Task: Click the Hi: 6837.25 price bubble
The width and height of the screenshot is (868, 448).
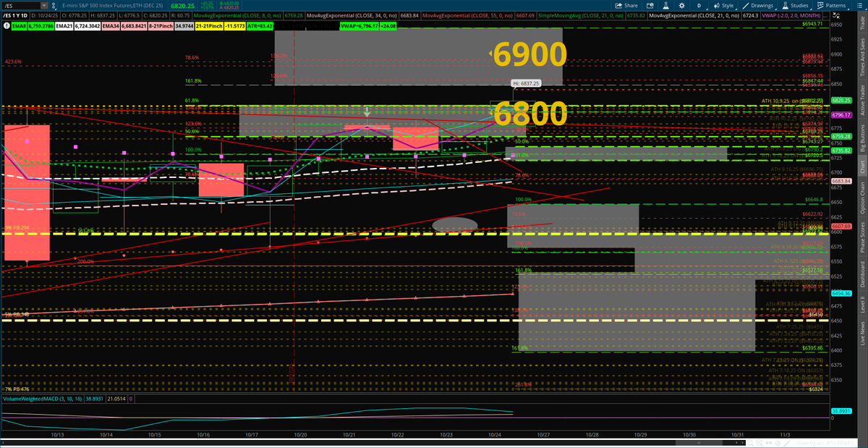Action: pyautogui.click(x=527, y=83)
